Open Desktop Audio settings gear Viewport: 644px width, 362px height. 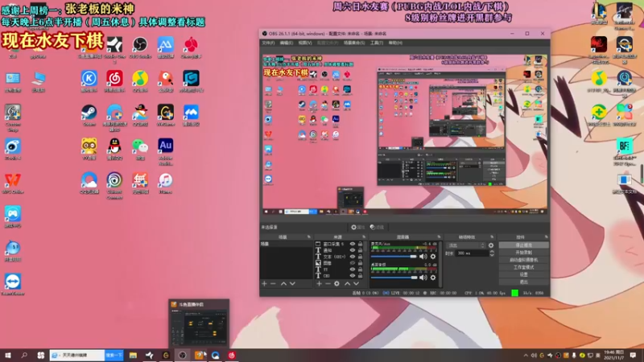[x=433, y=278]
